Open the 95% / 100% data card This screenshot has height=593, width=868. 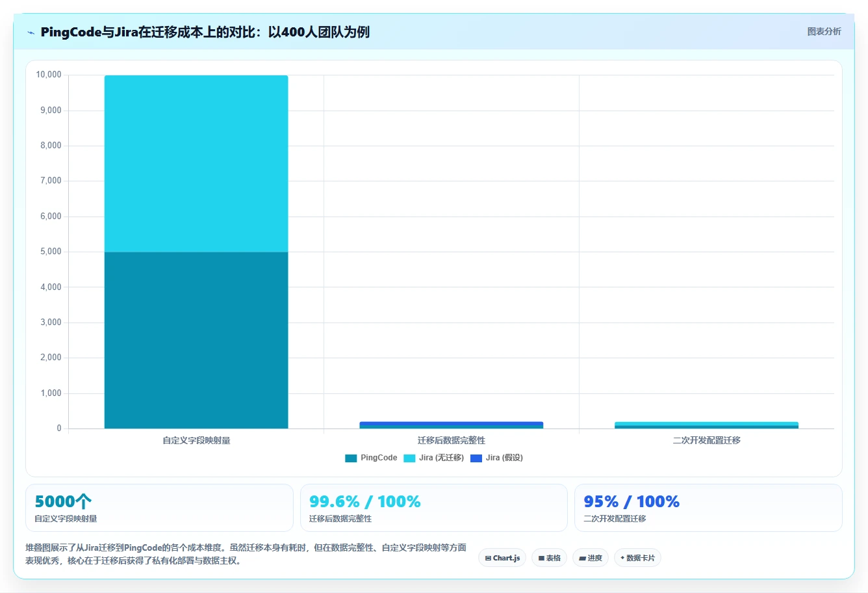(x=708, y=508)
